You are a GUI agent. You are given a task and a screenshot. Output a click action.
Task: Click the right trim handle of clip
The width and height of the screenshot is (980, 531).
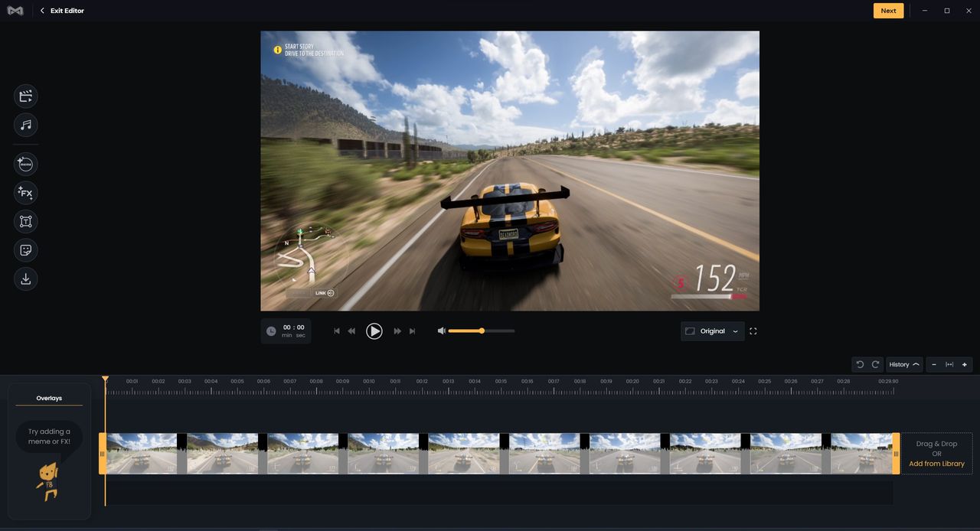click(896, 454)
